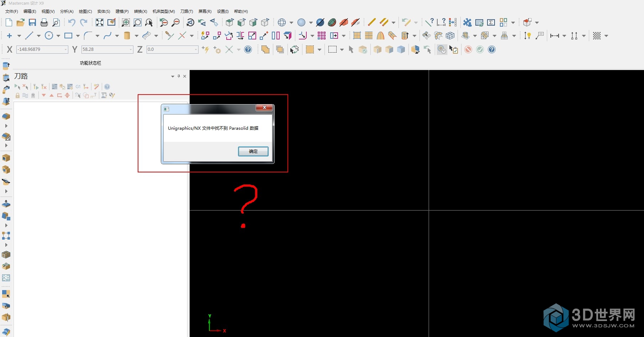644x337 pixels.
Task: Create a new file with the New icon
Action: [9, 22]
